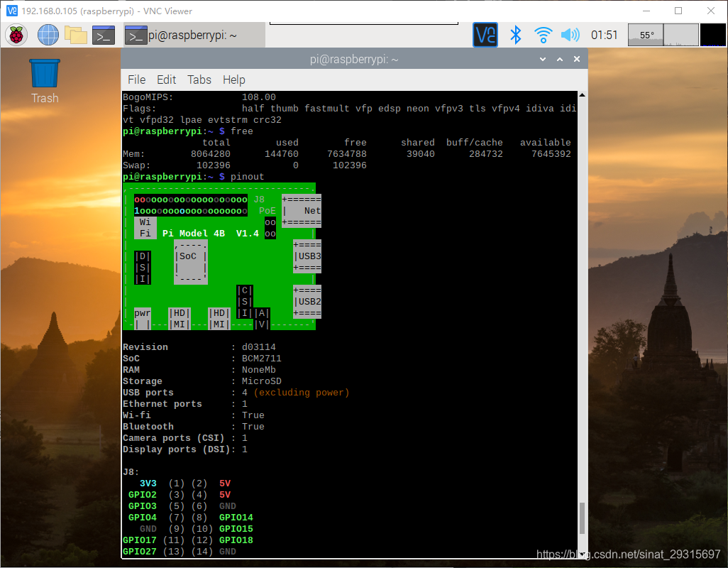Open the VNC Server tray icon
The image size is (728, 568).
(485, 35)
